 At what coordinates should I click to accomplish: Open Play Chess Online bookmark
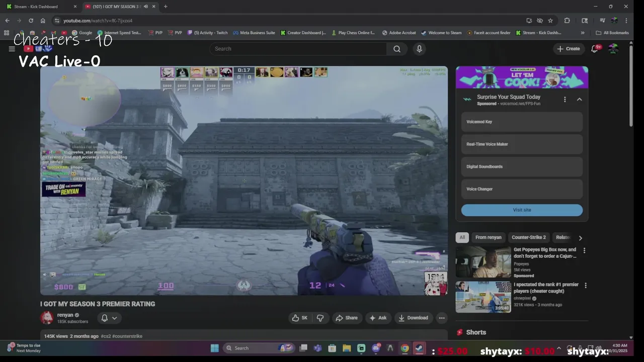pos(353,33)
